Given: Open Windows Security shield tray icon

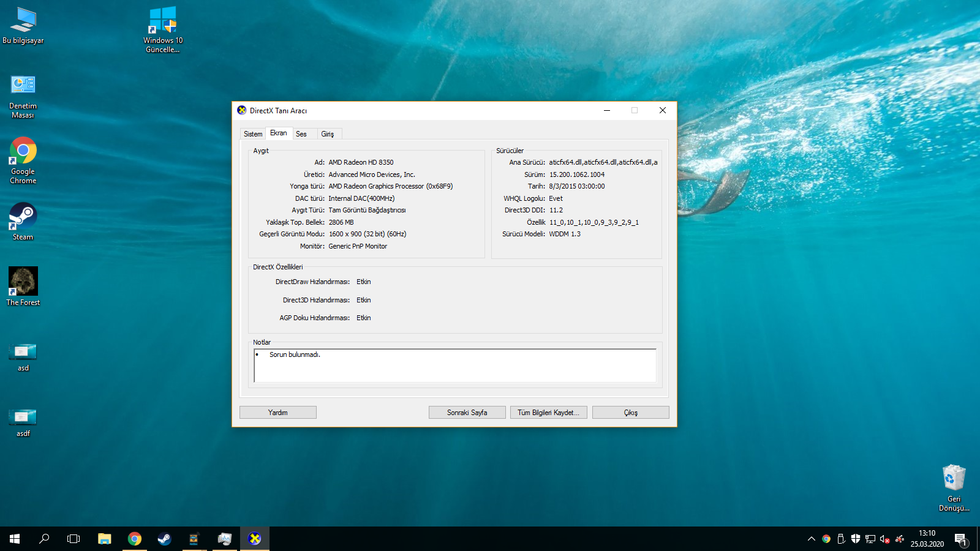Looking at the screenshot, I should pos(856,539).
